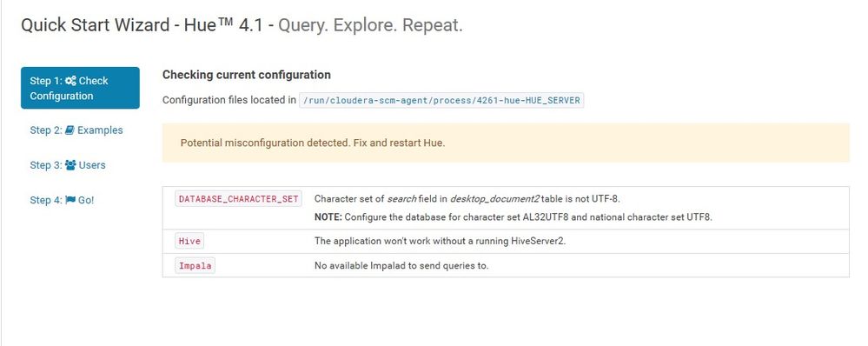Click the HiveServer2 not running message
The width and height of the screenshot is (868, 346).
coord(441,242)
